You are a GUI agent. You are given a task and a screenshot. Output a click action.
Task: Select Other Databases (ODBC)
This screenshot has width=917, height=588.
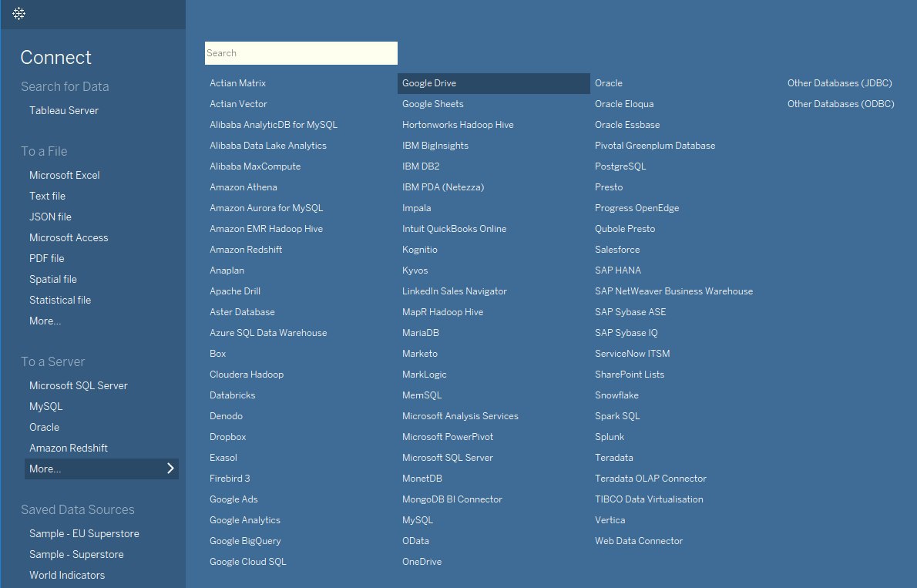click(x=841, y=104)
